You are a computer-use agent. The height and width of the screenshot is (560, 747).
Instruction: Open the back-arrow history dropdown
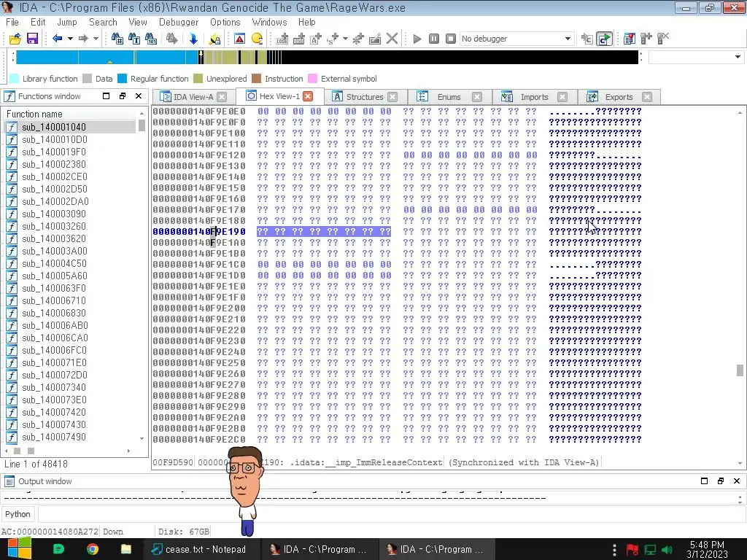(70, 39)
